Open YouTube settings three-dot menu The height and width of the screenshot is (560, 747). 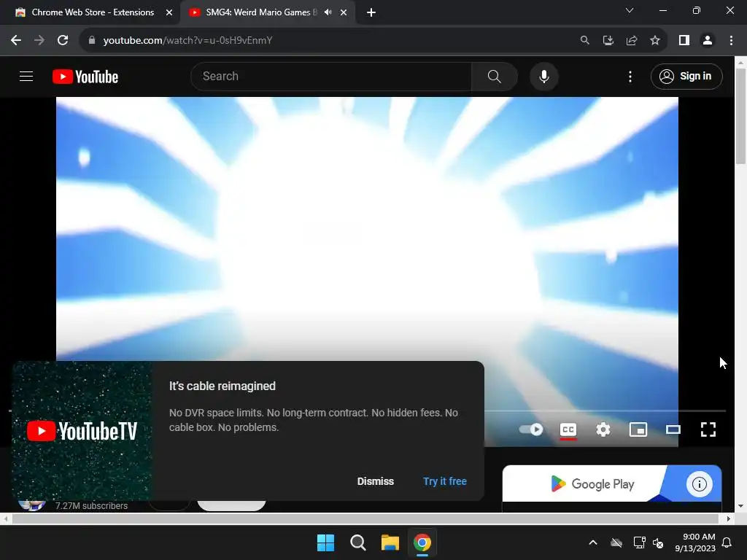[x=630, y=76]
